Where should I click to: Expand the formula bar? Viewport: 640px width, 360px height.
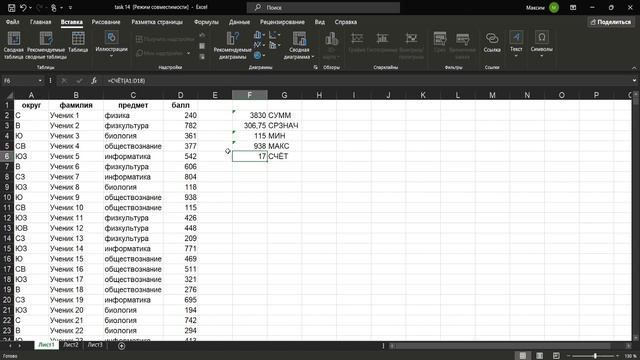[x=634, y=80]
